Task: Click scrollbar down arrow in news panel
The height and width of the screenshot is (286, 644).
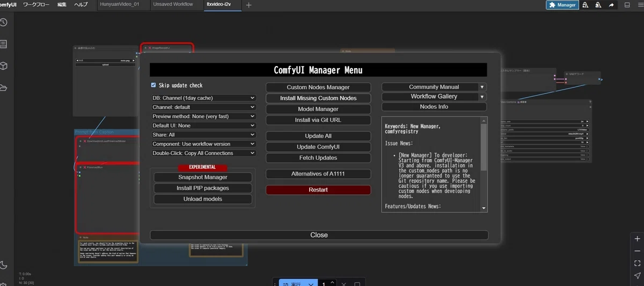Action: [x=484, y=208]
